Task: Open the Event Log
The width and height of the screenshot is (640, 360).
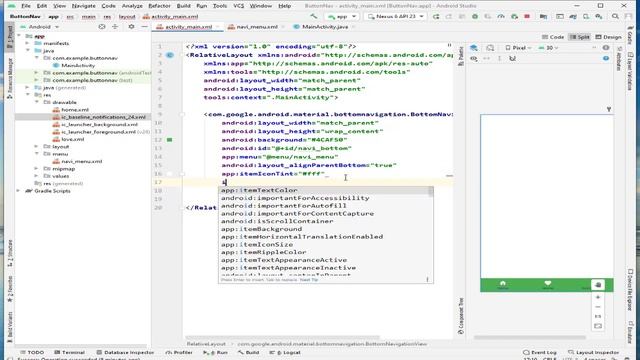Action: pyautogui.click(x=540, y=352)
